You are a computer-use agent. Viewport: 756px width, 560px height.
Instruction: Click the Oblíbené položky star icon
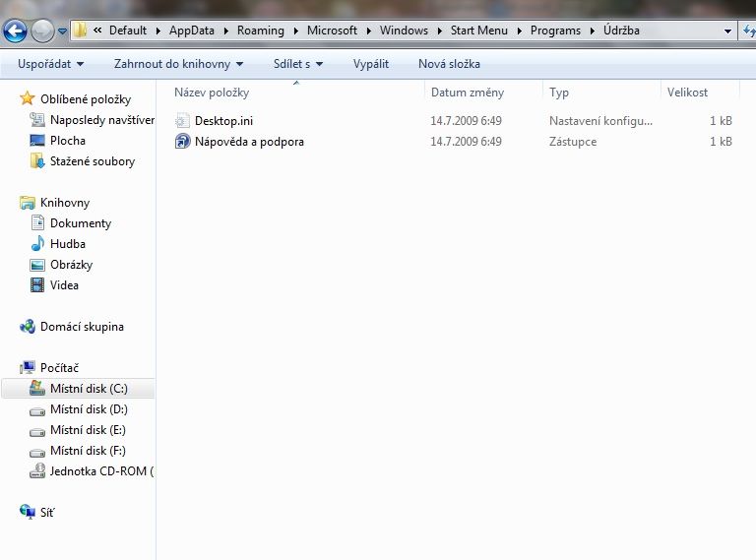(27, 98)
